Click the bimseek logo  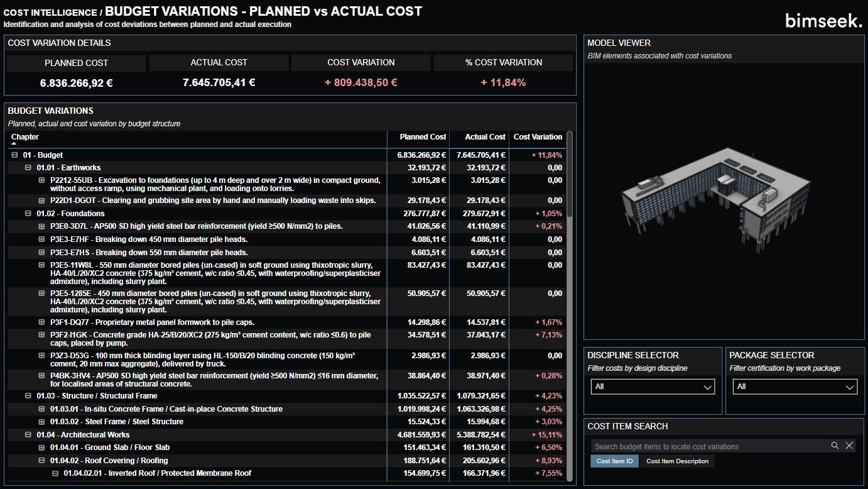823,21
